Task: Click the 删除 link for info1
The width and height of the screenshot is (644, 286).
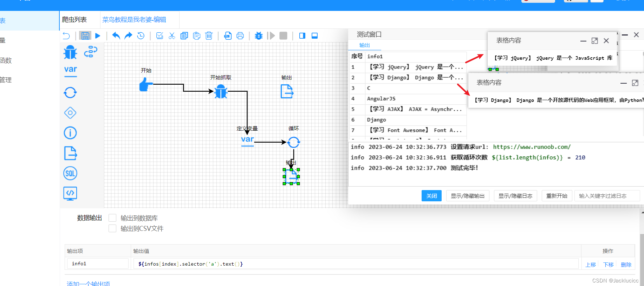Action: [626, 265]
